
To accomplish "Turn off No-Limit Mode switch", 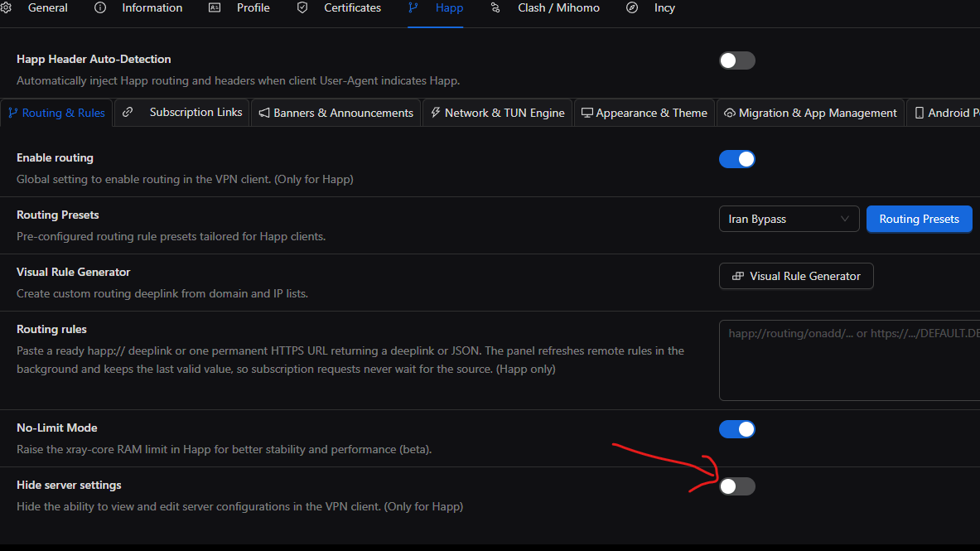I will pyautogui.click(x=737, y=429).
